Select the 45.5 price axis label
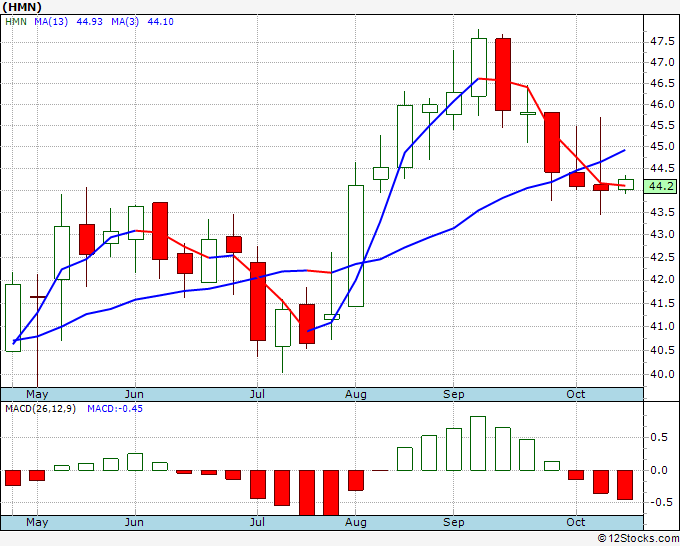The height and width of the screenshot is (546, 680). (662, 126)
